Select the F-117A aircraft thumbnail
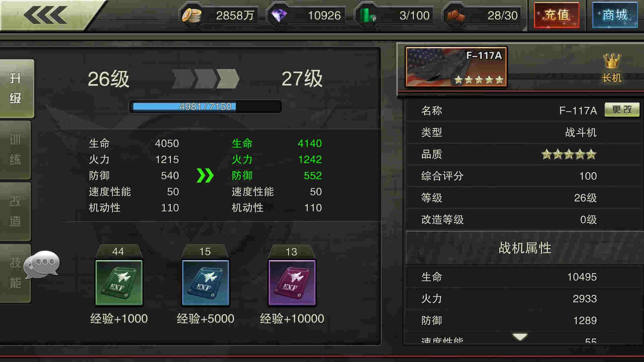 point(456,67)
